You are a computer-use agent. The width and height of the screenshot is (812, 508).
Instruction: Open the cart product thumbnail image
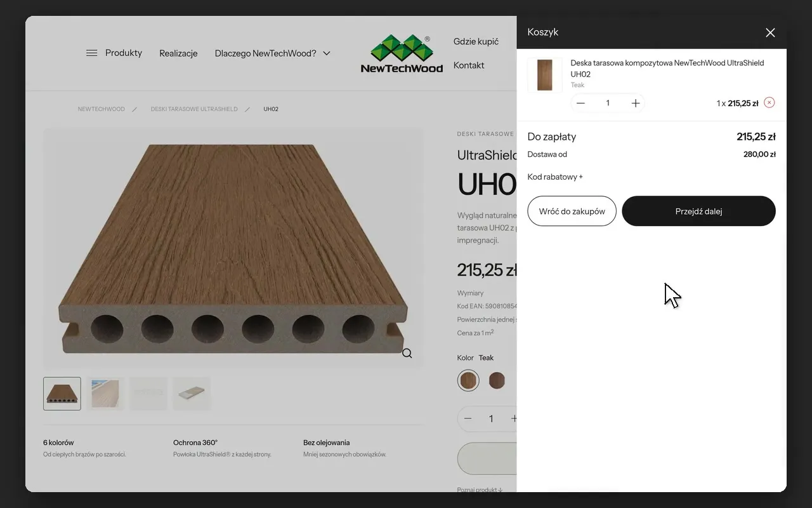[545, 75]
